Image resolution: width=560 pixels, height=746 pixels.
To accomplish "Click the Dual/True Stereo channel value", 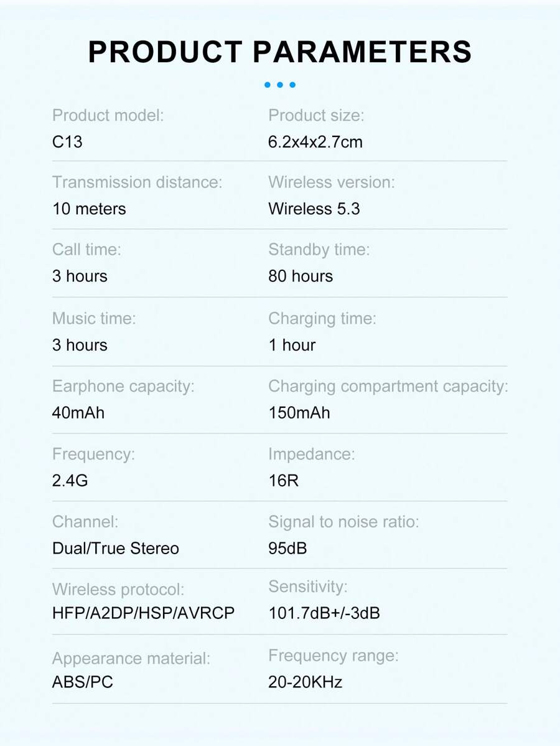I will click(x=116, y=549).
